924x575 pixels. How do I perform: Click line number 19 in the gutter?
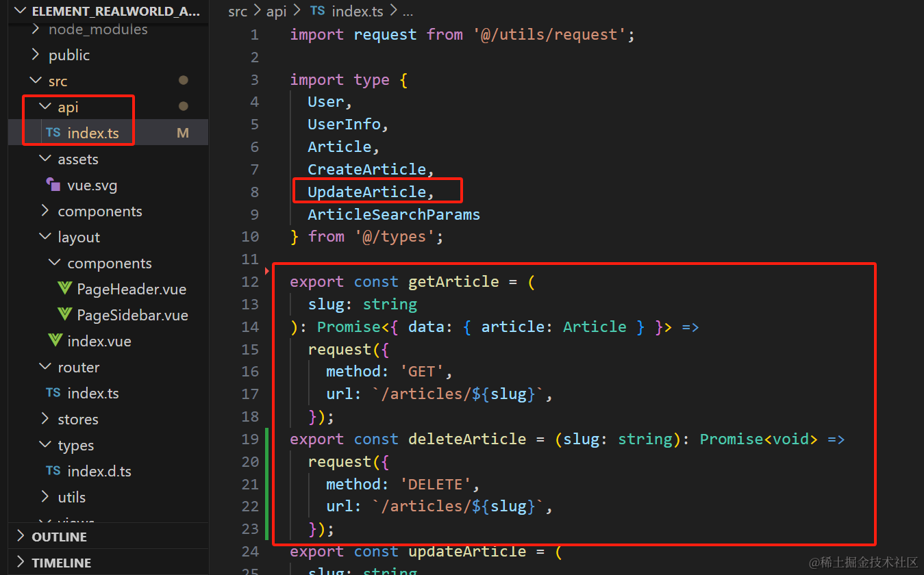click(251, 439)
